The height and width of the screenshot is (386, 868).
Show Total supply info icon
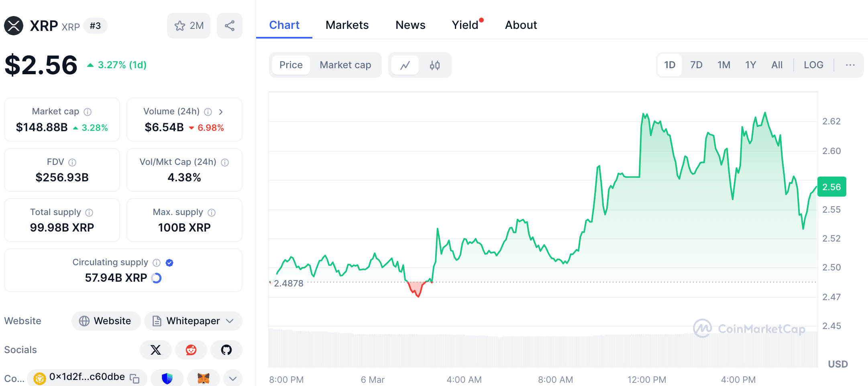click(89, 213)
